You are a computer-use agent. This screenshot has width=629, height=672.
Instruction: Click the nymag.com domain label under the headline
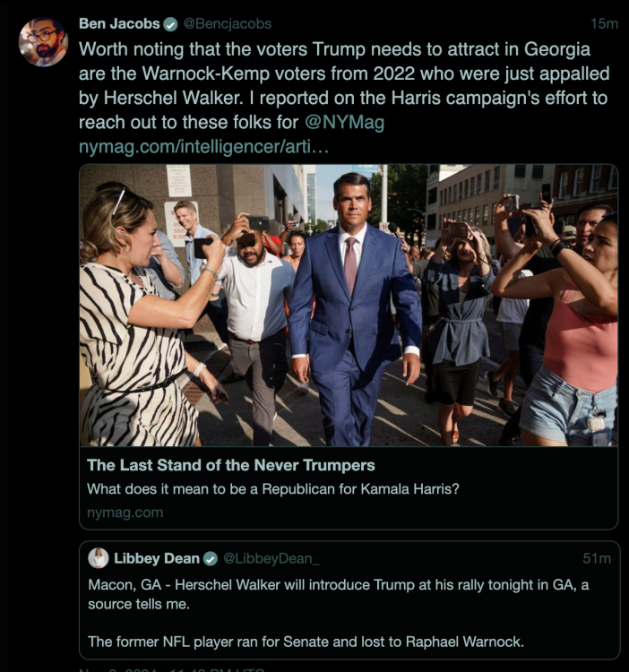tap(125, 513)
